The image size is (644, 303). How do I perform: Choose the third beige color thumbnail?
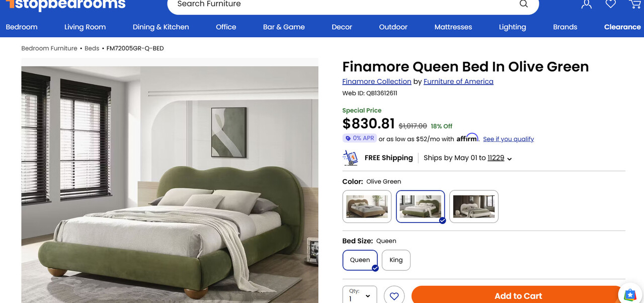coord(474,206)
